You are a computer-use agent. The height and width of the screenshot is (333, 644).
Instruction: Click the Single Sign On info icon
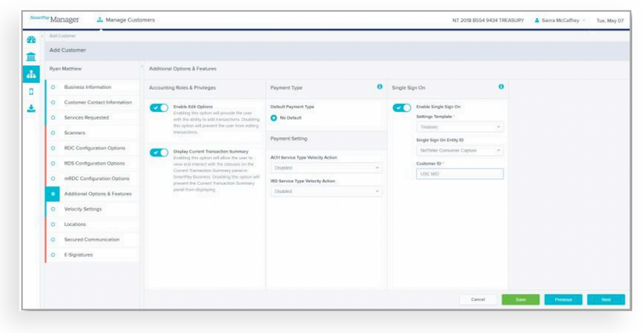pyautogui.click(x=501, y=87)
